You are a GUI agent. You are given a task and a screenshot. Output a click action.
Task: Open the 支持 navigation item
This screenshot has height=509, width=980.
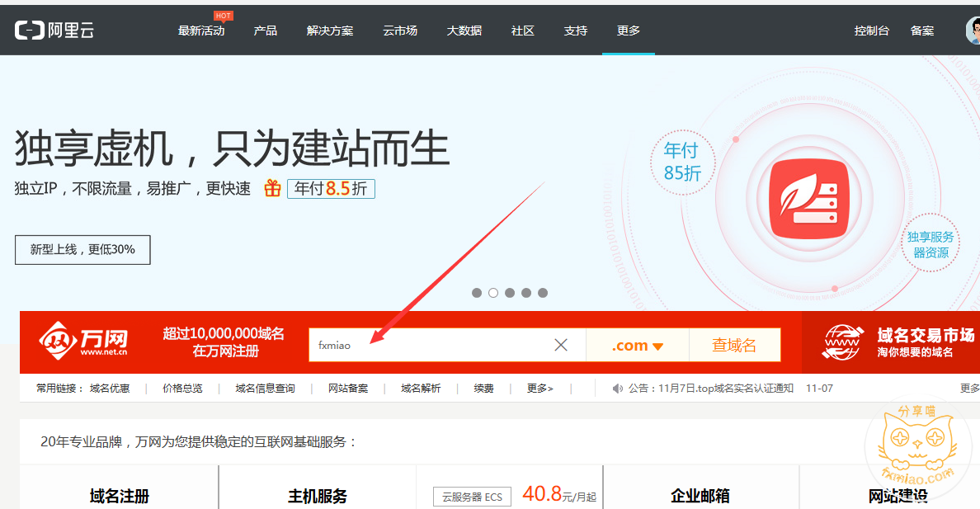[x=576, y=31]
